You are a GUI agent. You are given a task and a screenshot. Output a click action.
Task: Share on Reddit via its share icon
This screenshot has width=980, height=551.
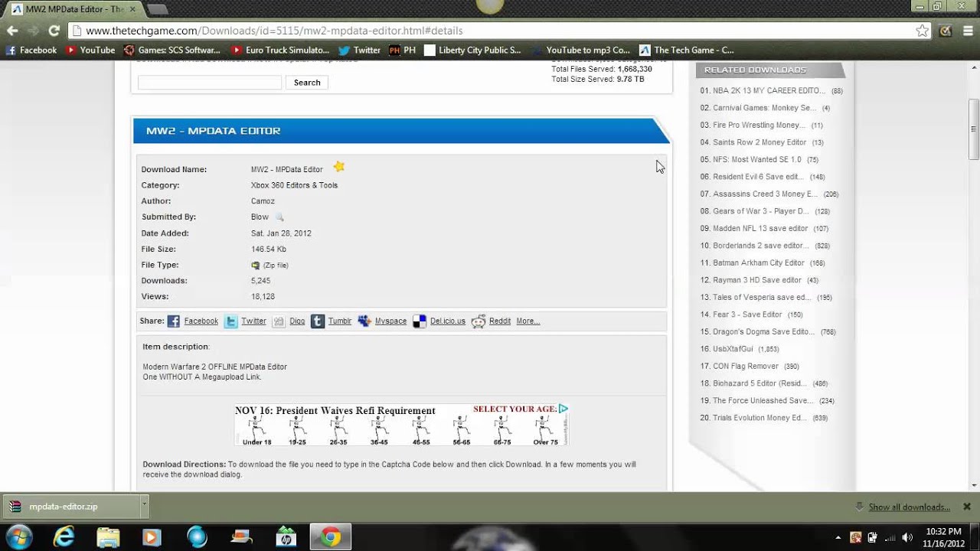479,321
